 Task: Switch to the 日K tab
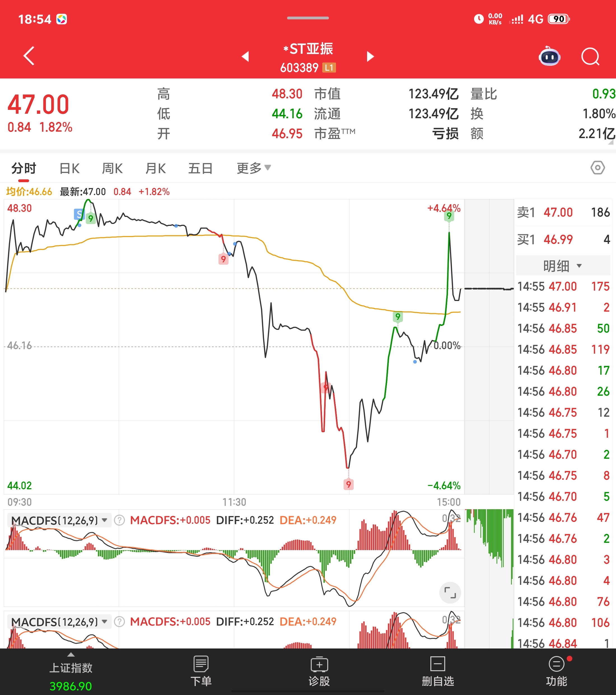coord(69,168)
